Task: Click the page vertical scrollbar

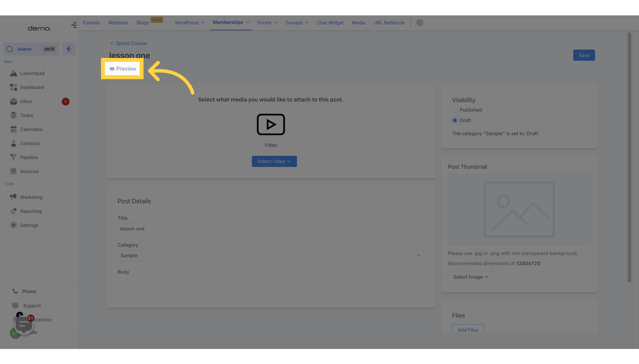Action: click(629, 157)
